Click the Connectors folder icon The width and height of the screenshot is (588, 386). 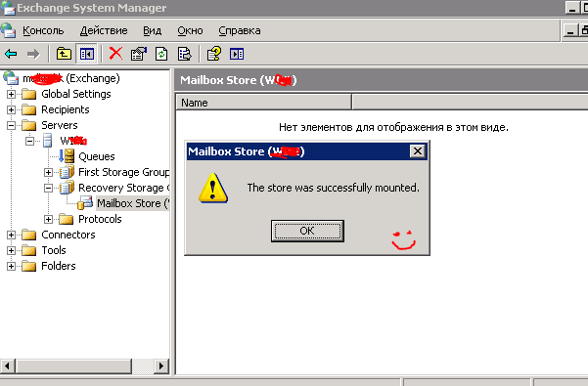coord(29,235)
